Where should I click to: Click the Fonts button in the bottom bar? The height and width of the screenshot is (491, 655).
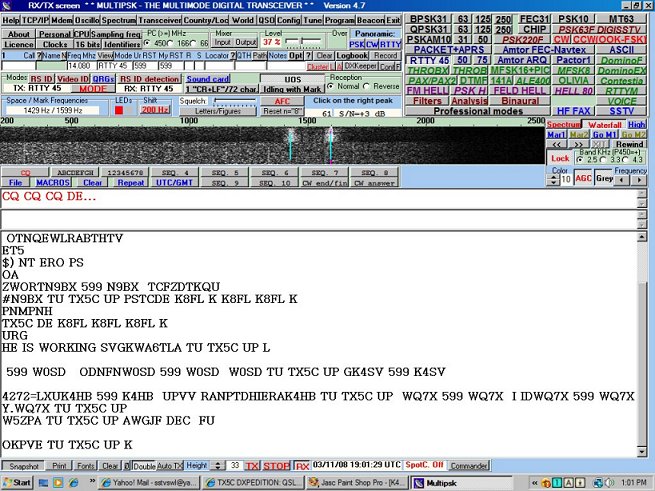tap(86, 466)
